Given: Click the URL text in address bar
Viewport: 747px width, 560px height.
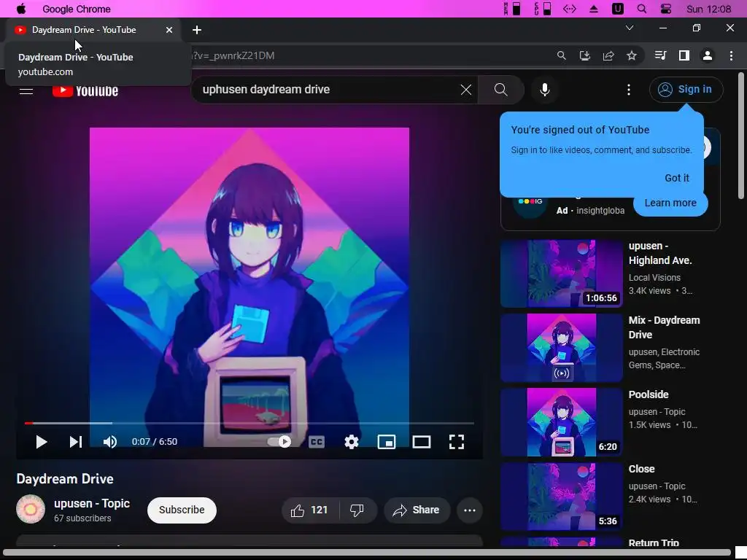Looking at the screenshot, I should coord(233,55).
